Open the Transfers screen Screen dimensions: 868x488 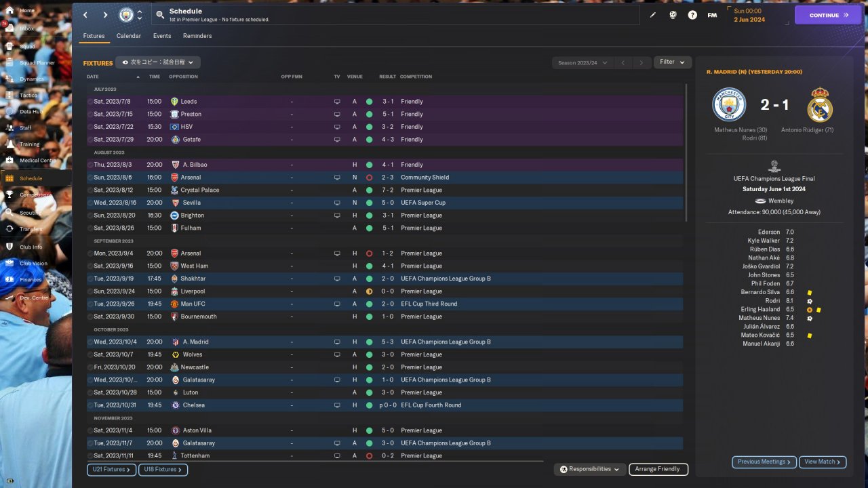(x=31, y=229)
